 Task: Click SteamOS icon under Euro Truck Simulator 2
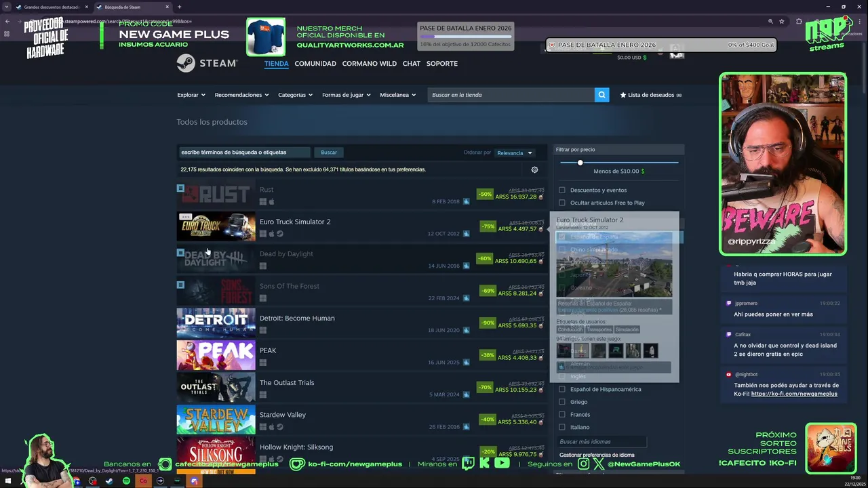[280, 234]
